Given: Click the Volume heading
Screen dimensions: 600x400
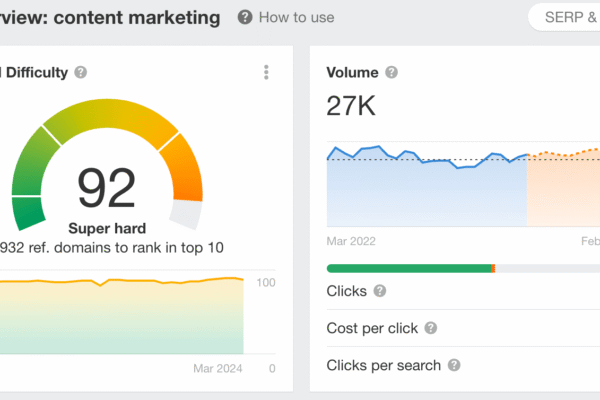Looking at the screenshot, I should tap(352, 72).
